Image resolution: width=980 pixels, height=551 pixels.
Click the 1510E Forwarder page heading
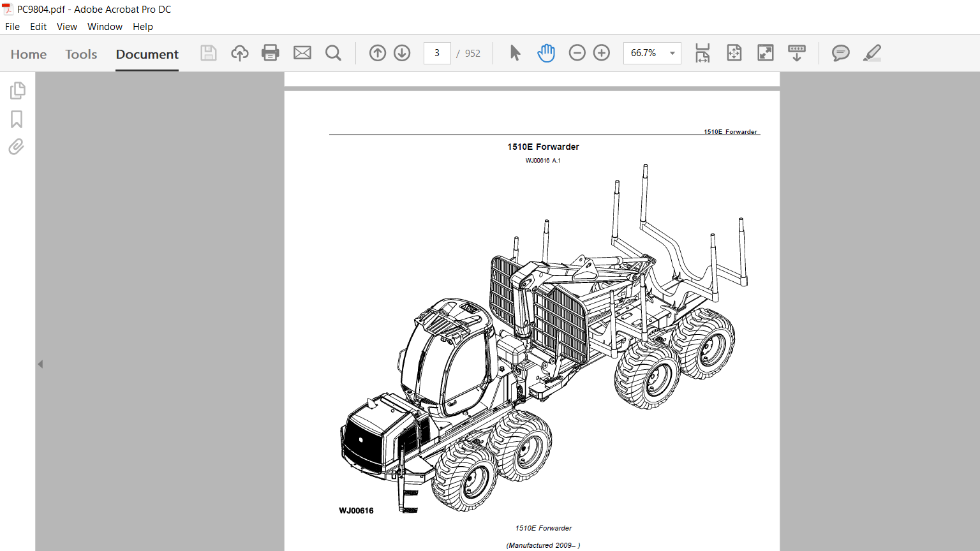544,147
